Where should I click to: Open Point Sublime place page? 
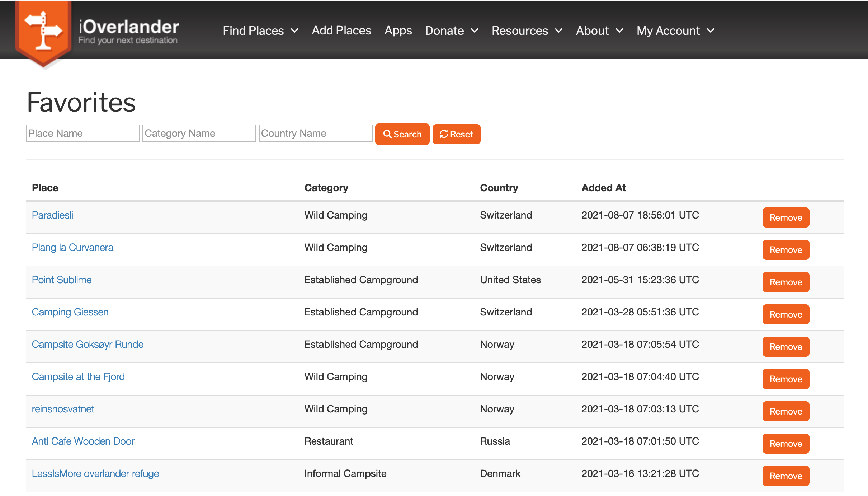point(62,280)
